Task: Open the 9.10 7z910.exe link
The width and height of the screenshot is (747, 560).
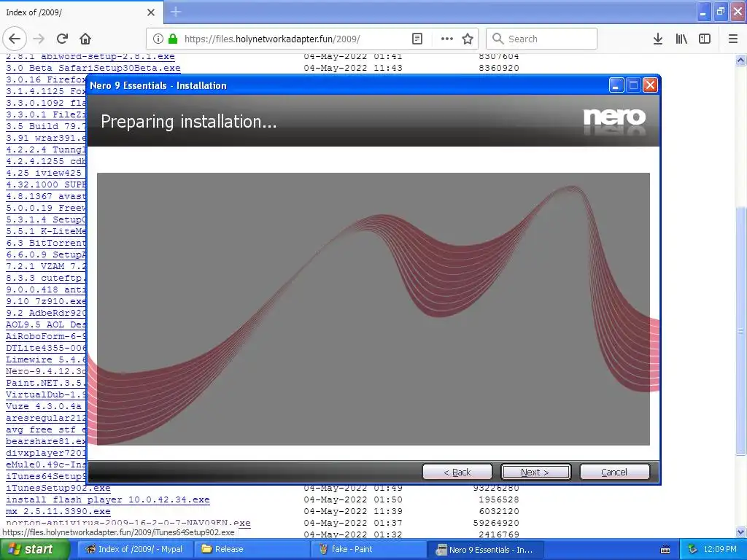Action: tap(46, 301)
